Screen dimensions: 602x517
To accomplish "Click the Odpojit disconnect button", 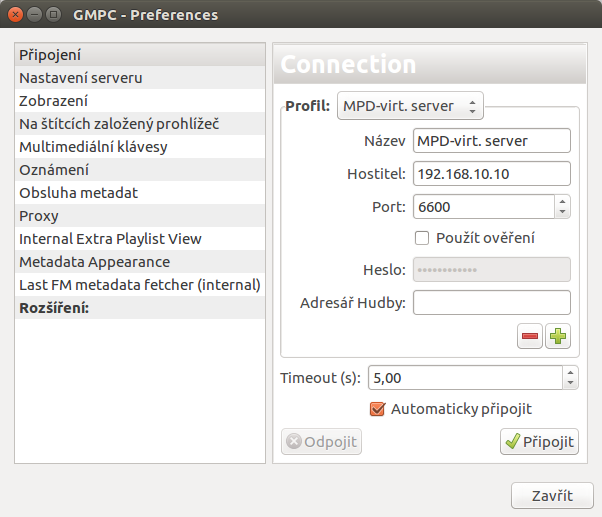I will (321, 442).
